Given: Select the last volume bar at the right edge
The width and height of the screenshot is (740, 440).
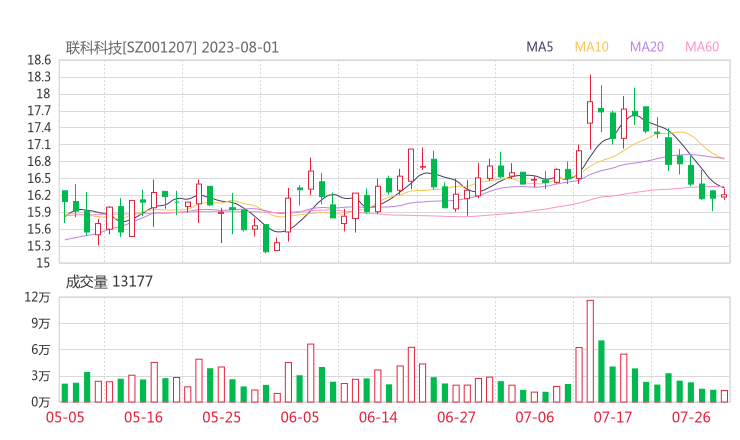Looking at the screenshot, I should (x=724, y=397).
